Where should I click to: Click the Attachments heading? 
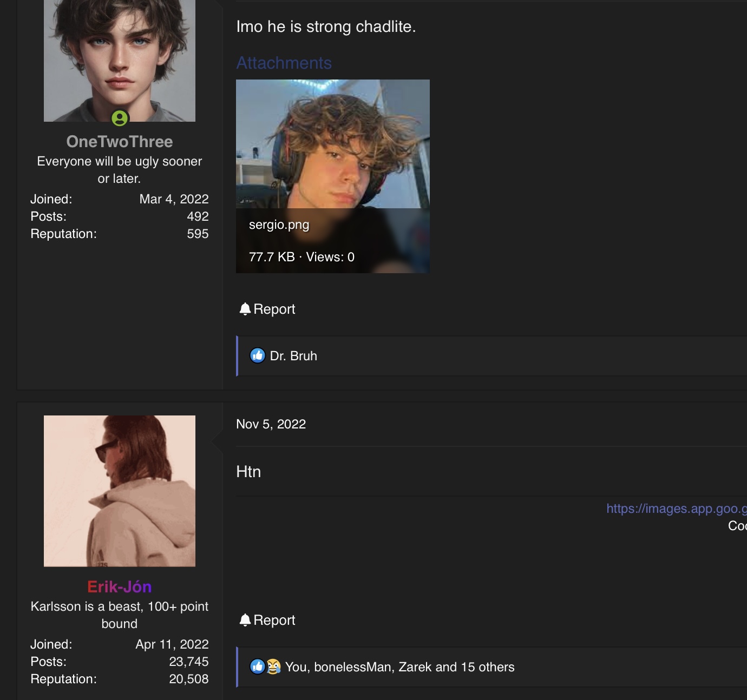pos(284,63)
